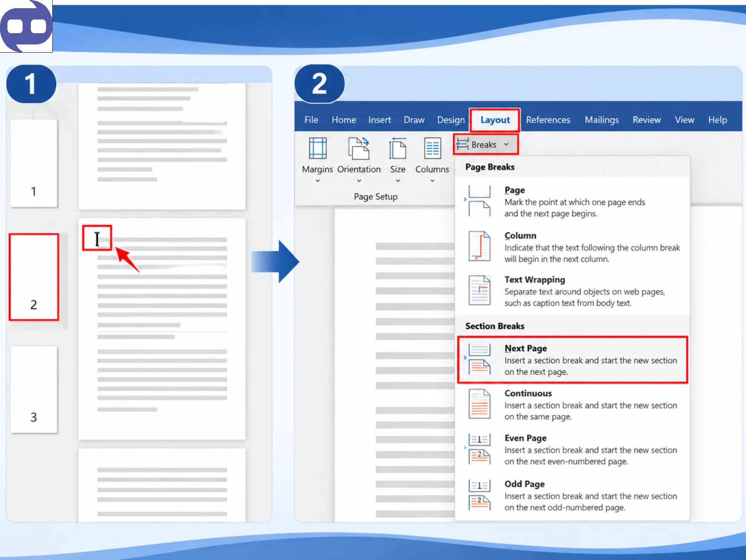Image resolution: width=746 pixels, height=560 pixels.
Task: Click the Breaks icon in the ribbon
Action: [463, 144]
